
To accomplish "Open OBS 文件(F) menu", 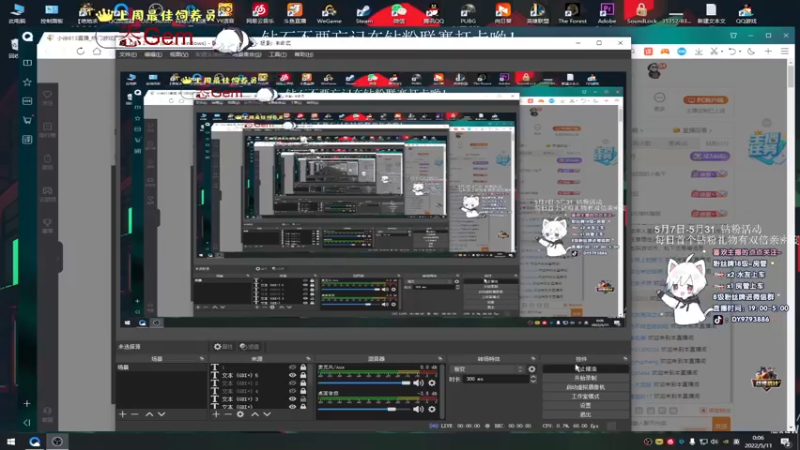I will (x=128, y=55).
